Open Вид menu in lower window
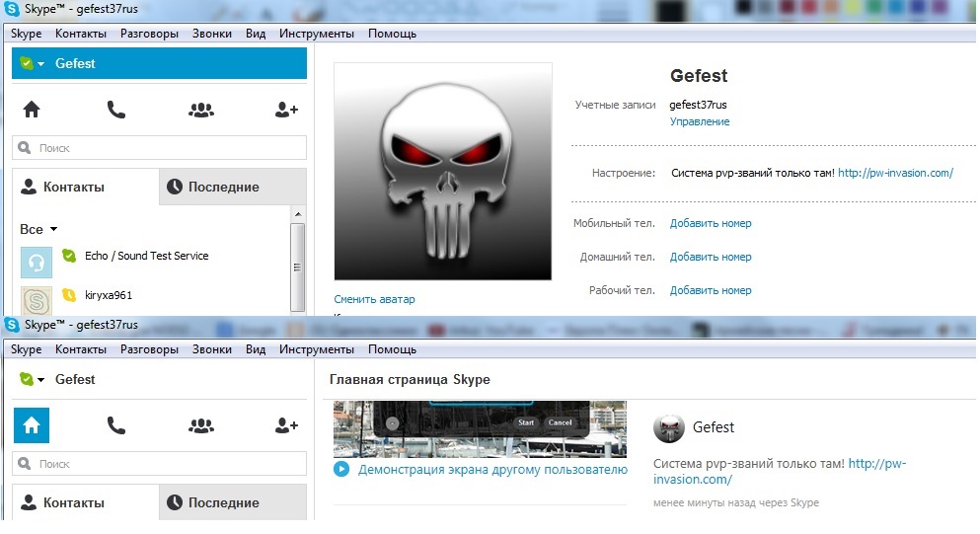Screen dimensions: 980x534 point(256,349)
